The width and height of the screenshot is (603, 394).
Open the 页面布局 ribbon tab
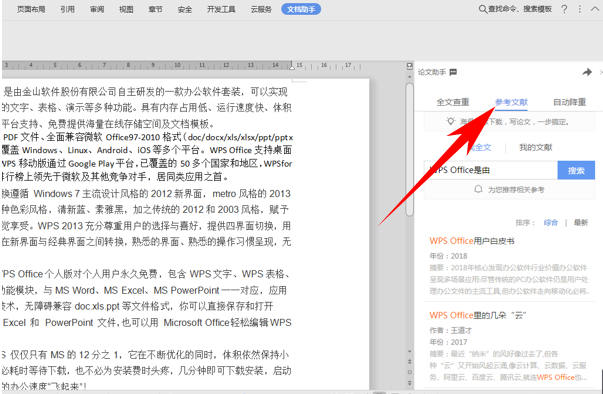(x=31, y=9)
